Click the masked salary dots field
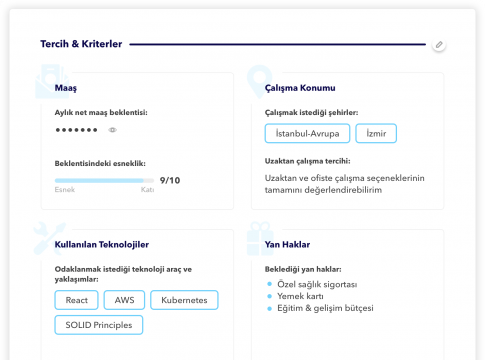485x360 pixels. tap(76, 130)
